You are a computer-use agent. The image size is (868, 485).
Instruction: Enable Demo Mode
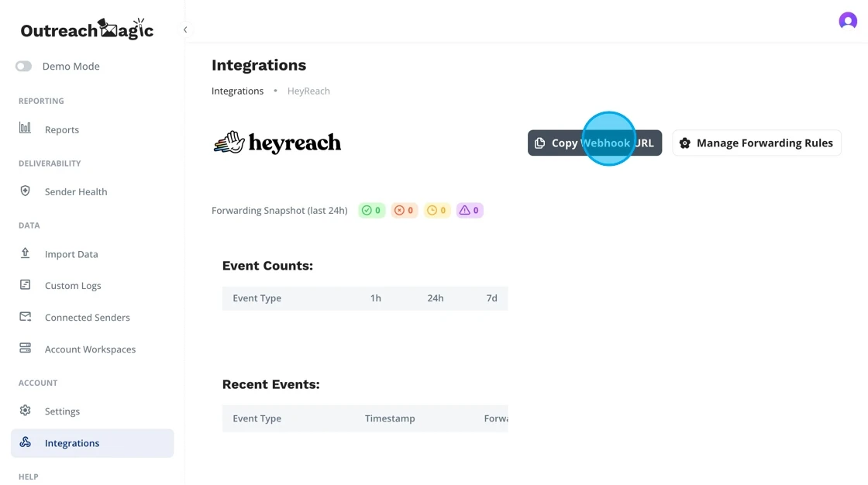tap(23, 66)
